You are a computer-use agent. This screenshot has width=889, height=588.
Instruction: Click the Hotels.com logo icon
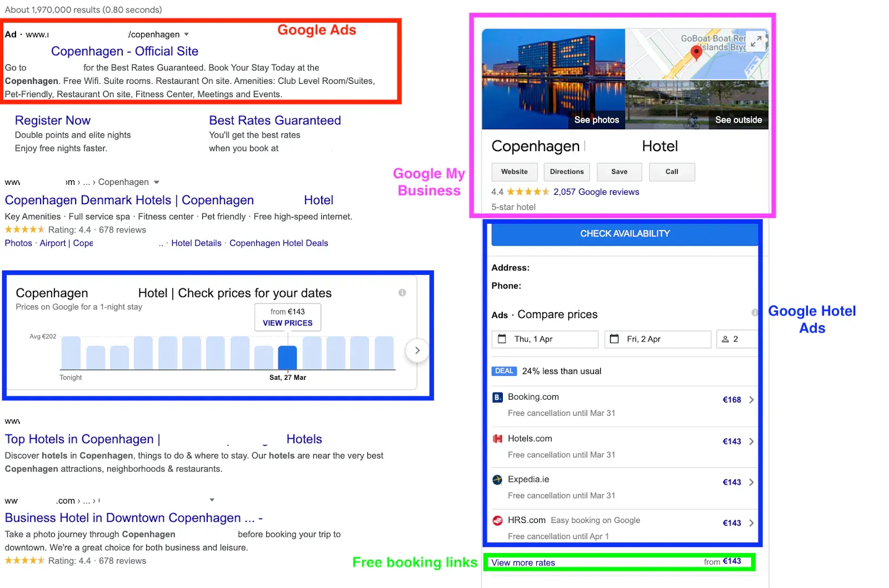pyautogui.click(x=497, y=439)
